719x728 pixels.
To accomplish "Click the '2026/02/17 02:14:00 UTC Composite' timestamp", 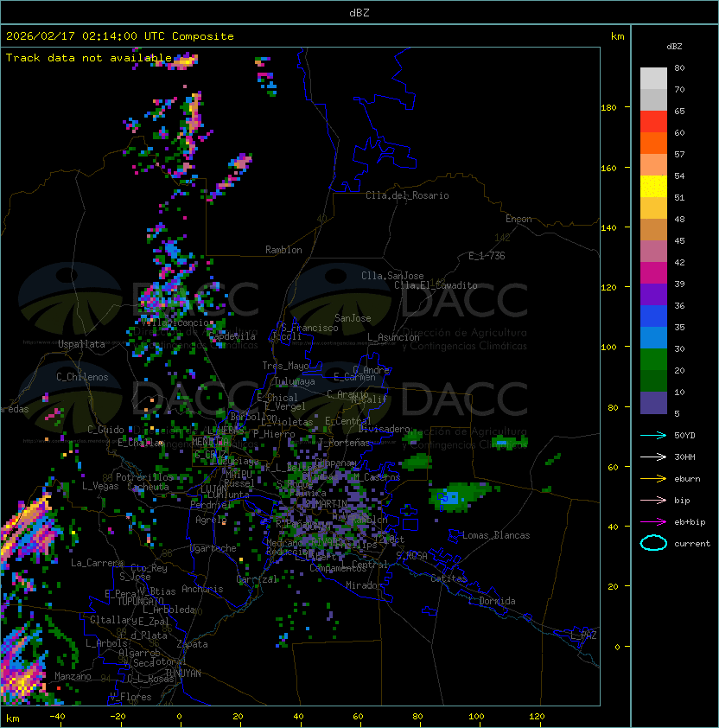I will [x=120, y=36].
